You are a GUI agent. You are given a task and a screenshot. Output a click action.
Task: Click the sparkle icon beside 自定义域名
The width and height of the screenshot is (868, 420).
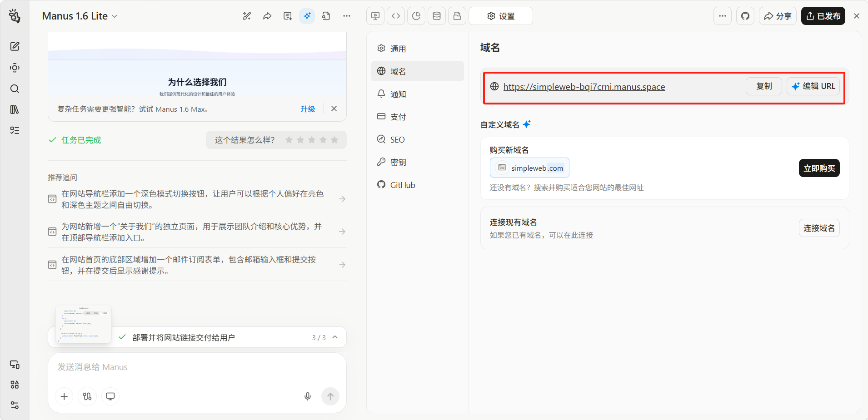coord(527,124)
